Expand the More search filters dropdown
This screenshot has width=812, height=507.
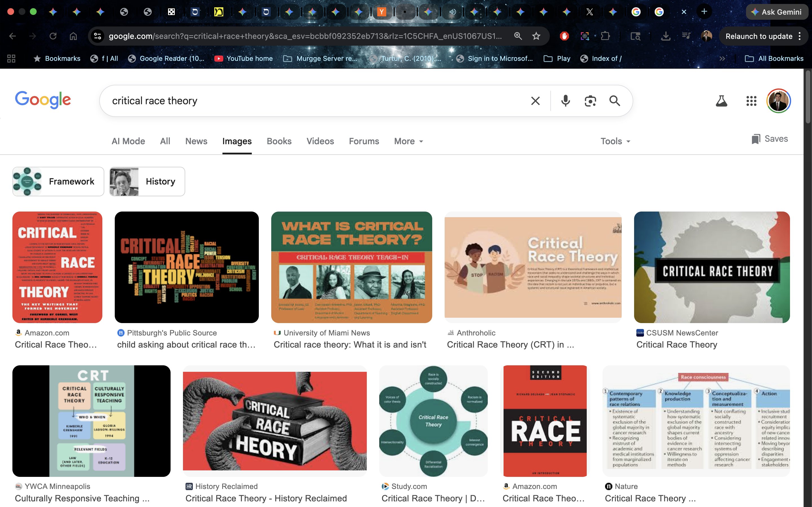(x=408, y=141)
